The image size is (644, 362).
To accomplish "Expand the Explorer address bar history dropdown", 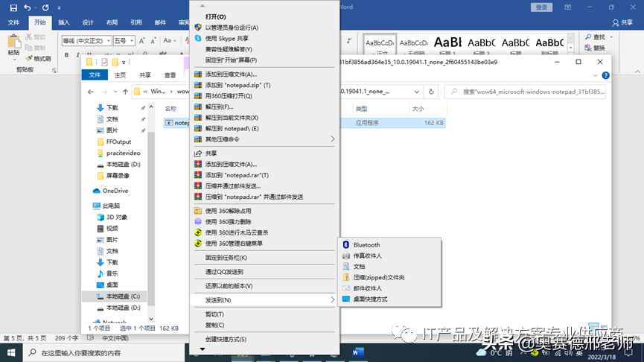I will [416, 92].
